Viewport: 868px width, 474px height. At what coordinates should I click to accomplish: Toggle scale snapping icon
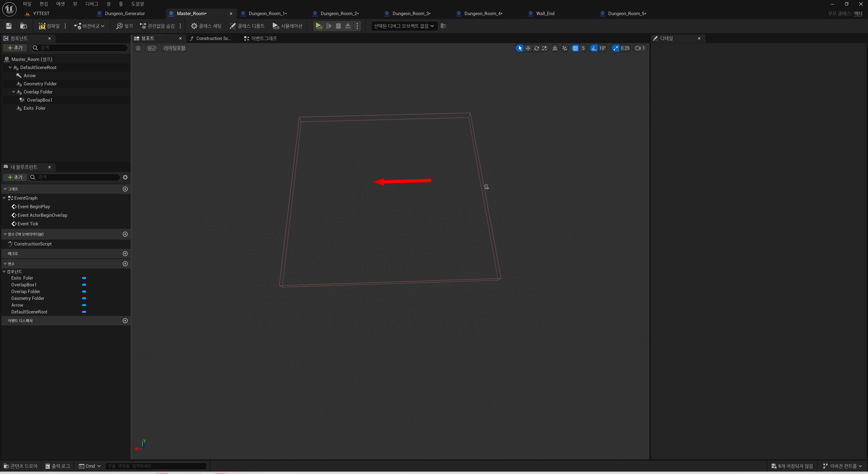tap(616, 48)
